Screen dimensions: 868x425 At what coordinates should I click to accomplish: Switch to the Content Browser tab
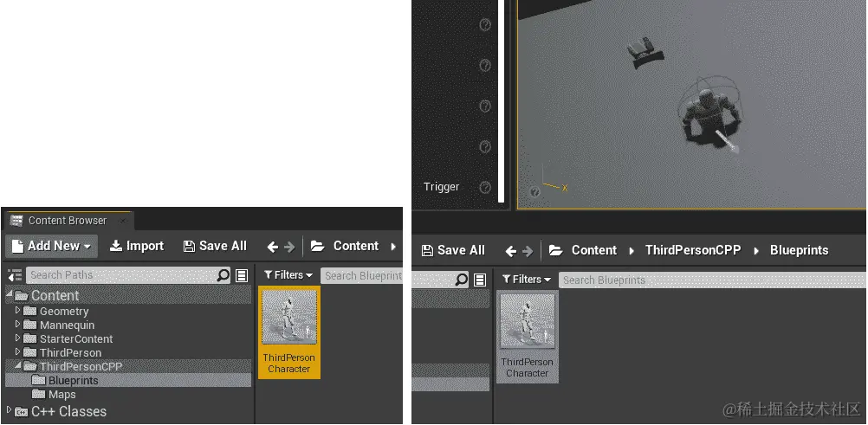67,220
